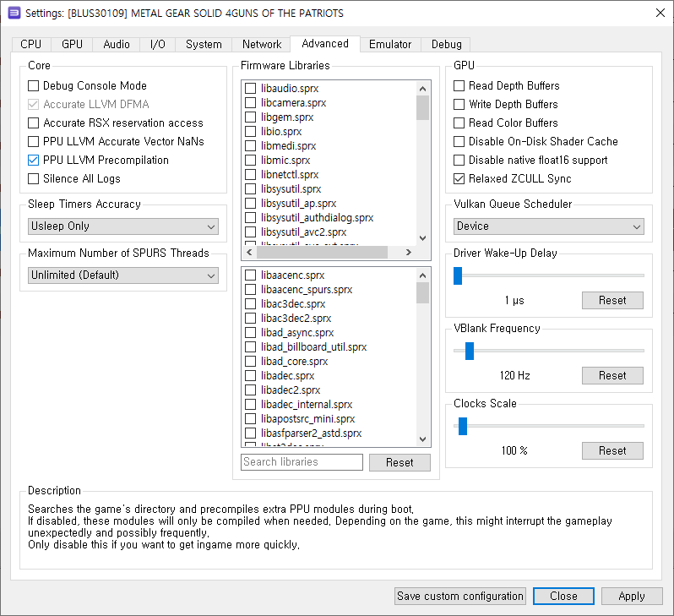
Task: Reset VBlank Frequency to default
Action: click(x=612, y=375)
